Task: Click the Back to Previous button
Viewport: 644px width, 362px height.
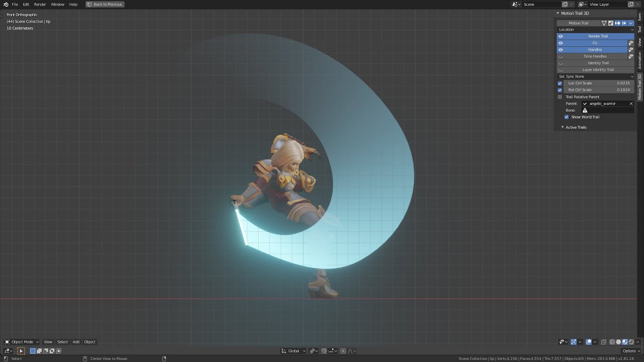Action: pos(105,4)
